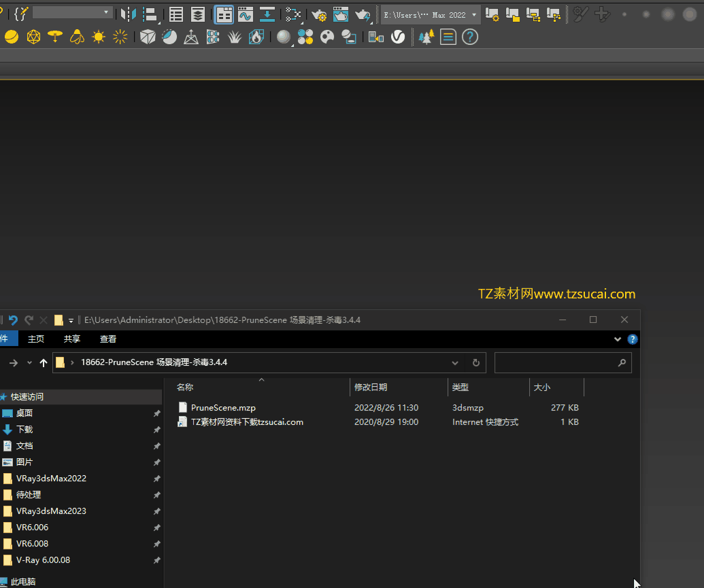Switch to the 查看 ribbon tab
The width and height of the screenshot is (704, 588).
[x=108, y=339]
